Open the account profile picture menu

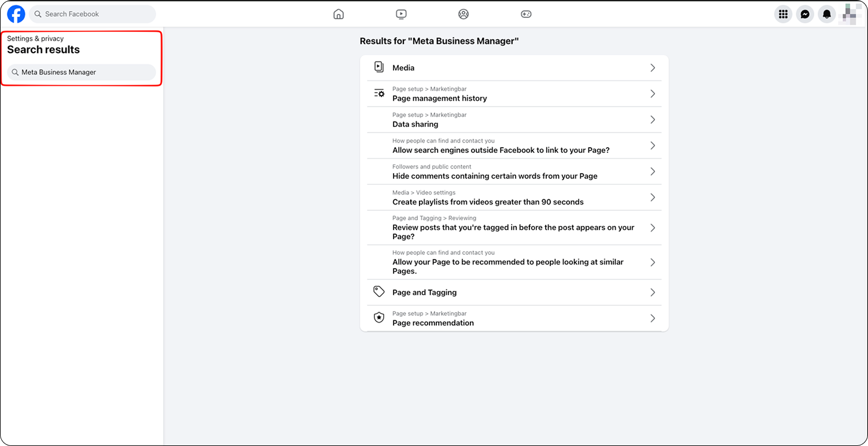point(849,14)
